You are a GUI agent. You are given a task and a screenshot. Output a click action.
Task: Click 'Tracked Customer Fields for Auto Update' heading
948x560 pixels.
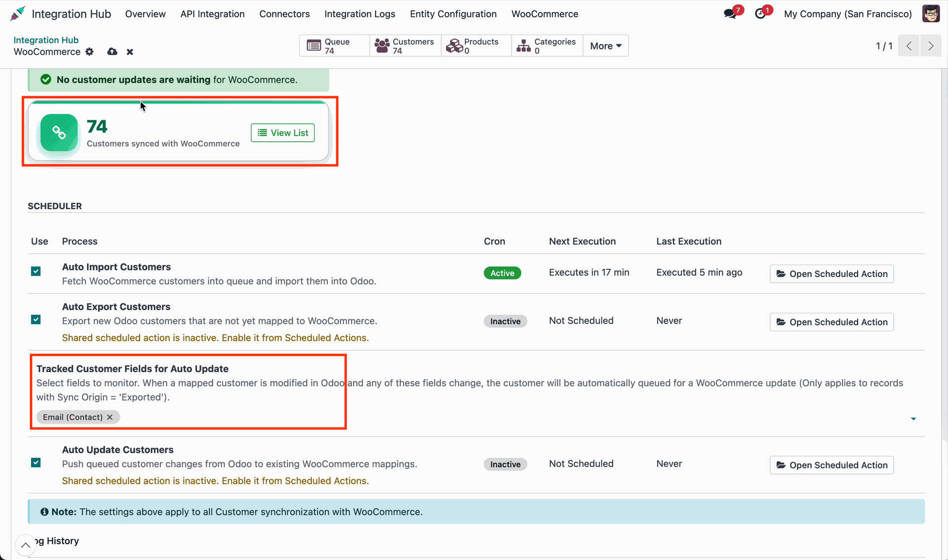pyautogui.click(x=132, y=369)
